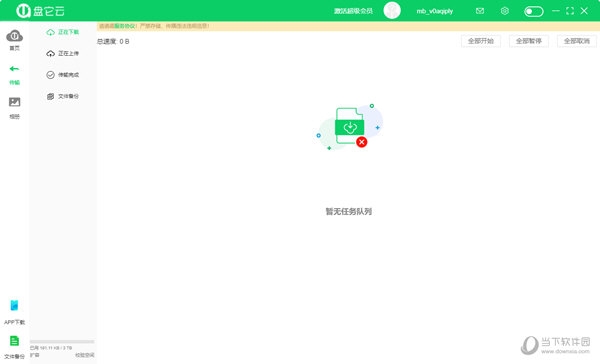Open the APP下载 phone icon
The image size is (600, 364).
coord(15,305)
